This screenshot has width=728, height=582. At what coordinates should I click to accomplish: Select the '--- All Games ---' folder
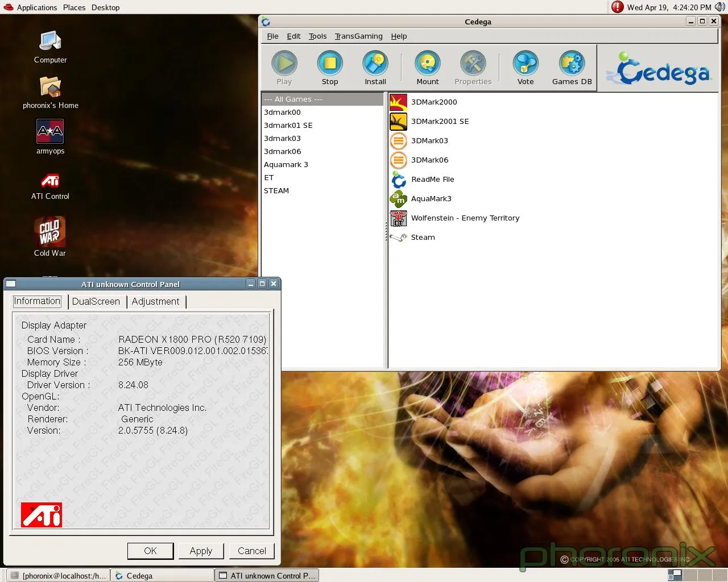point(322,99)
